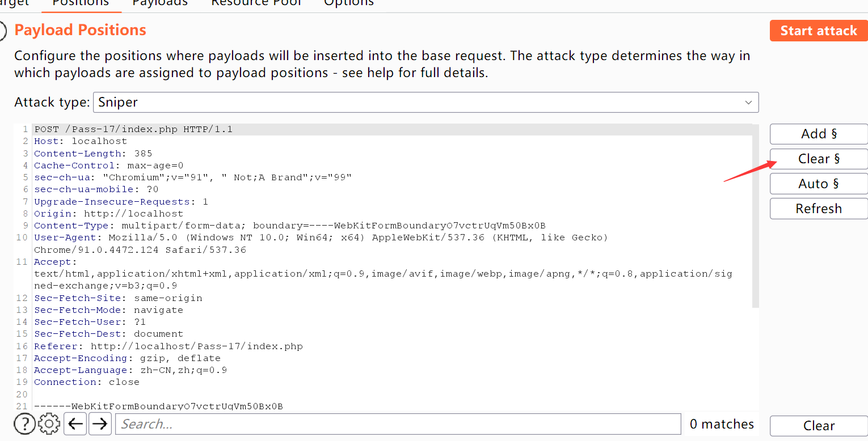The width and height of the screenshot is (868, 441).
Task: Click the Add § button
Action: [x=818, y=134]
